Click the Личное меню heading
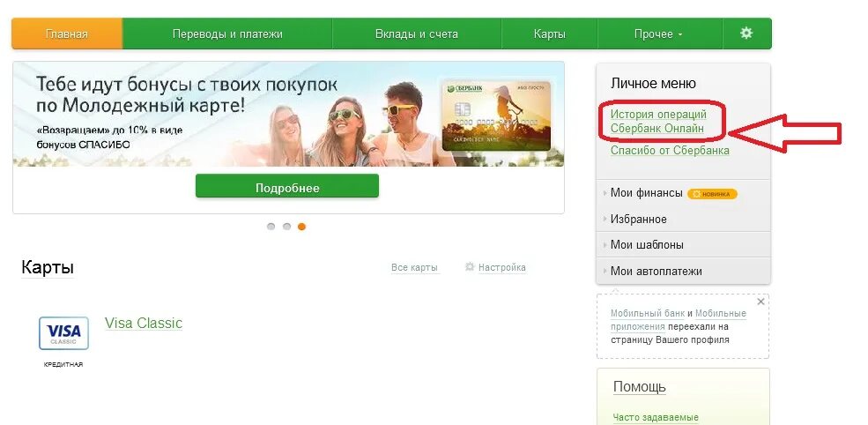The image size is (868, 425). coord(653,84)
